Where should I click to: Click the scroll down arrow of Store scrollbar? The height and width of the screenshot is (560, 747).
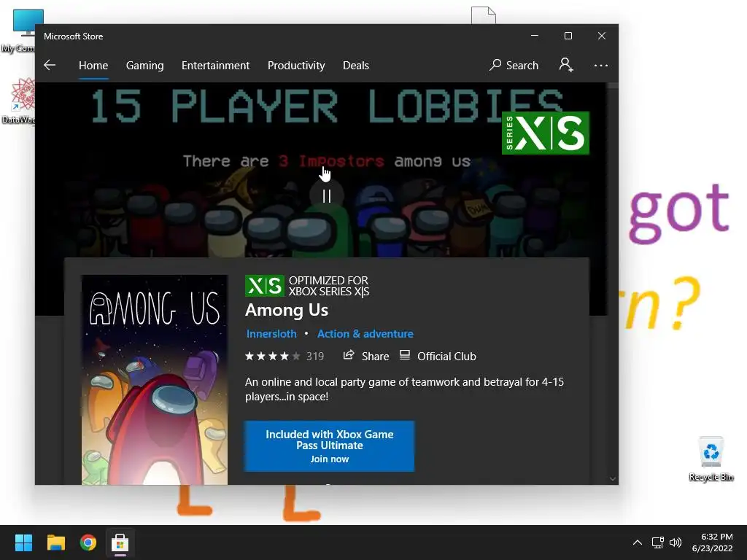613,479
